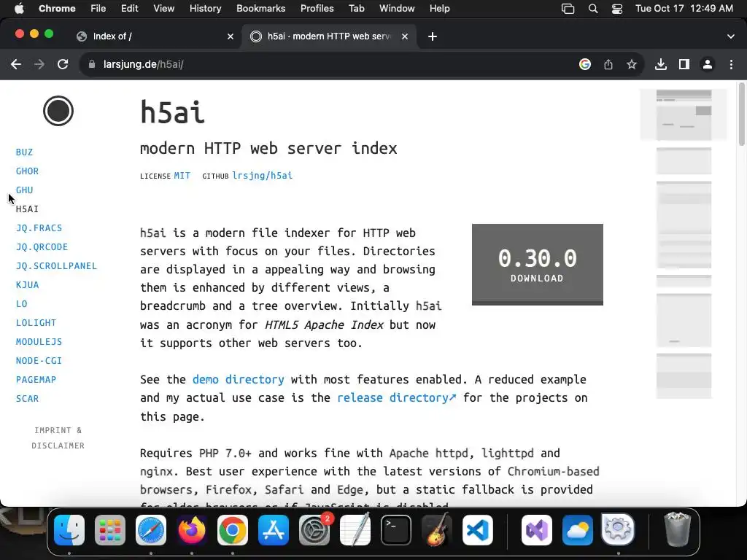Open the JQ.FRACS project link

coord(39,228)
